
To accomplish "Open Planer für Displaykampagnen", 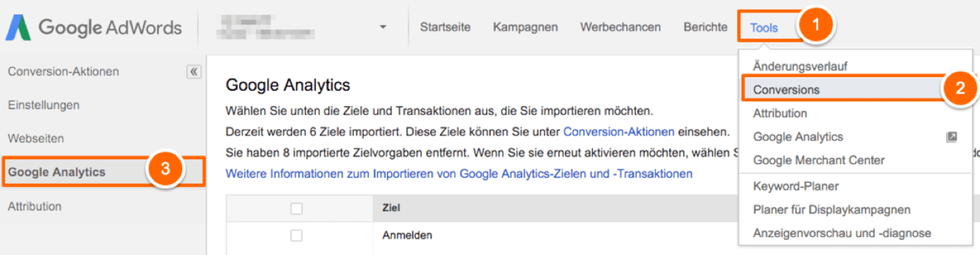I will click(x=831, y=209).
